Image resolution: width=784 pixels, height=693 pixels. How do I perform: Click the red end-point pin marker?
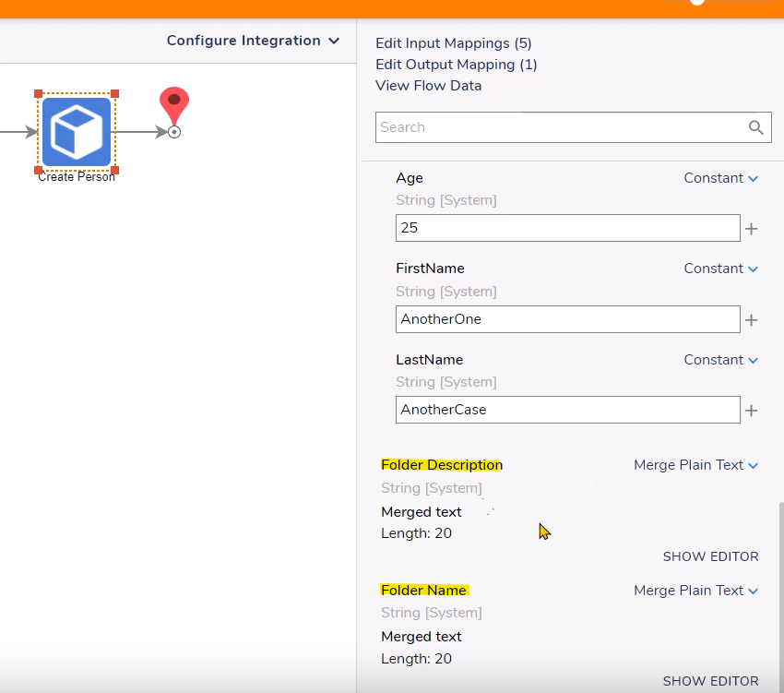click(x=174, y=105)
